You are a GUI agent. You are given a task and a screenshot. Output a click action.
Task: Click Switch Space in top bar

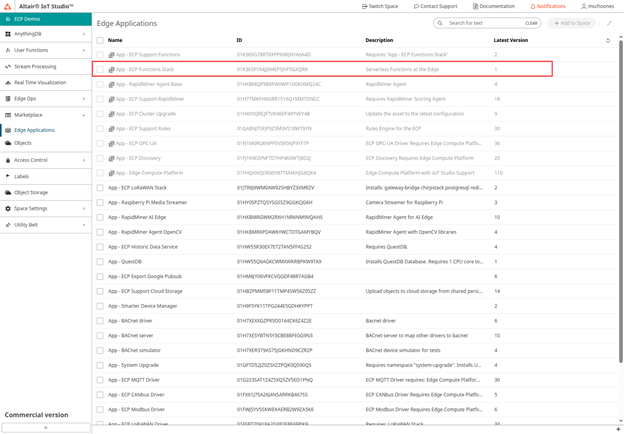380,6
